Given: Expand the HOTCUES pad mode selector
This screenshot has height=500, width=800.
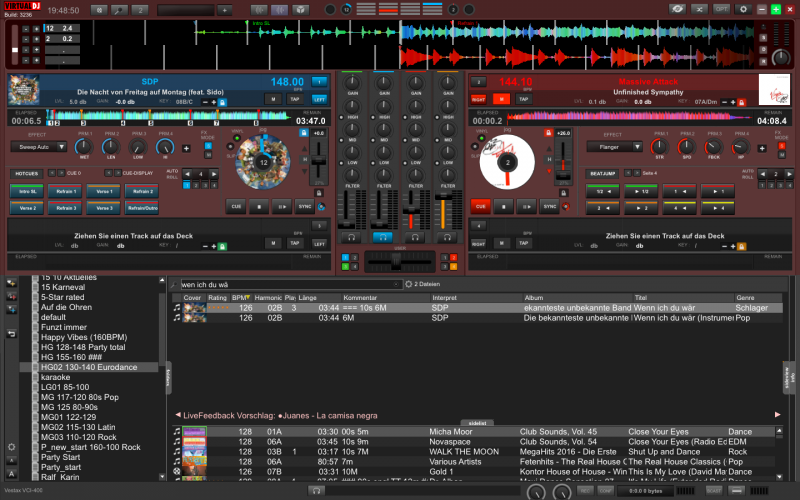Looking at the screenshot, I should (x=27, y=173).
